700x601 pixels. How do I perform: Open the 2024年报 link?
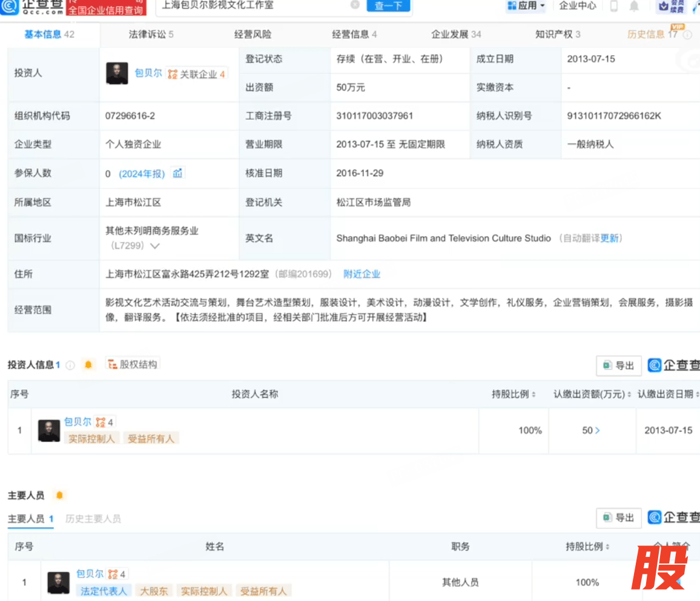[x=142, y=174]
